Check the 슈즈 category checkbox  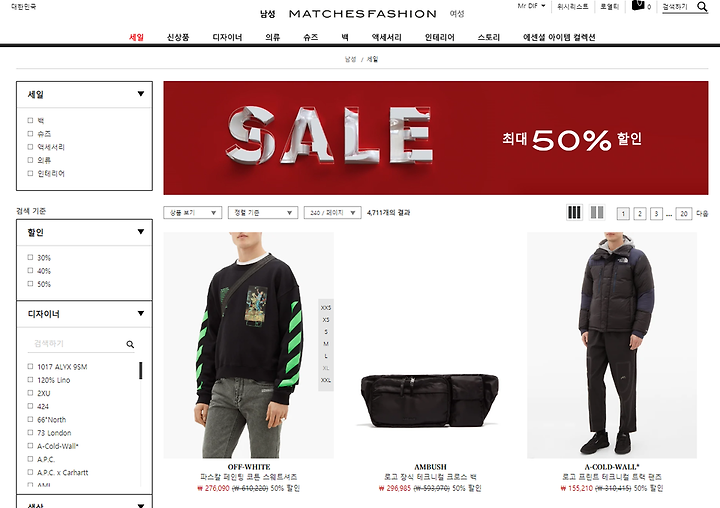(x=30, y=134)
